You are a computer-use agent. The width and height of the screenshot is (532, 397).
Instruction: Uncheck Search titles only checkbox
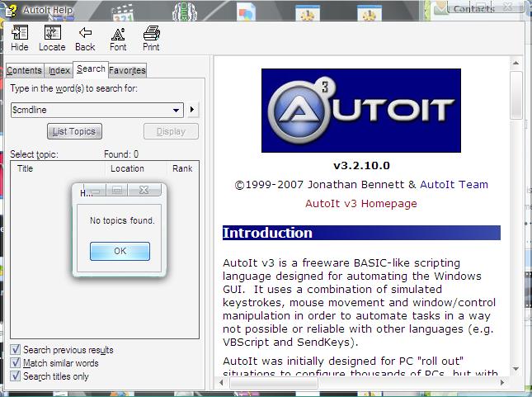click(16, 376)
